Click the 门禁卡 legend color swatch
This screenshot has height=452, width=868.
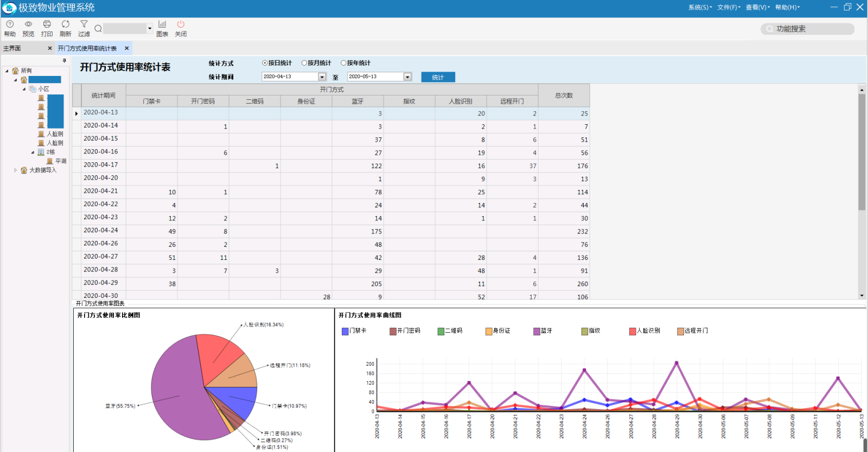click(345, 331)
